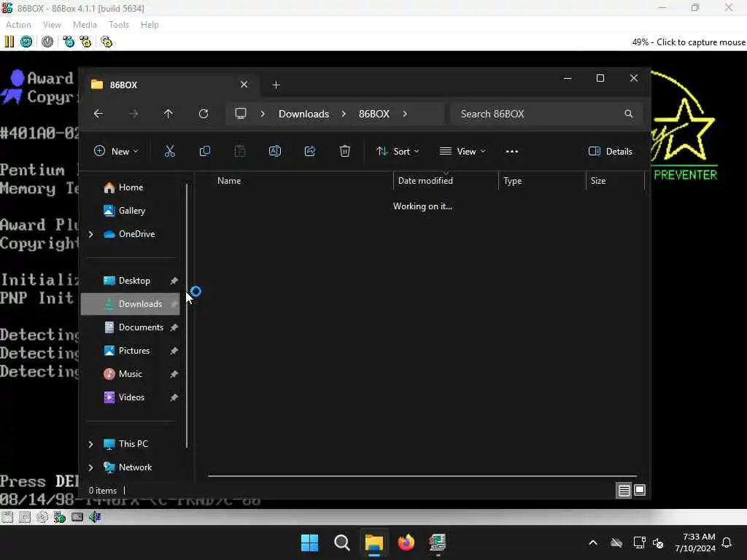Click the floppy drive status bar icon

7,517
